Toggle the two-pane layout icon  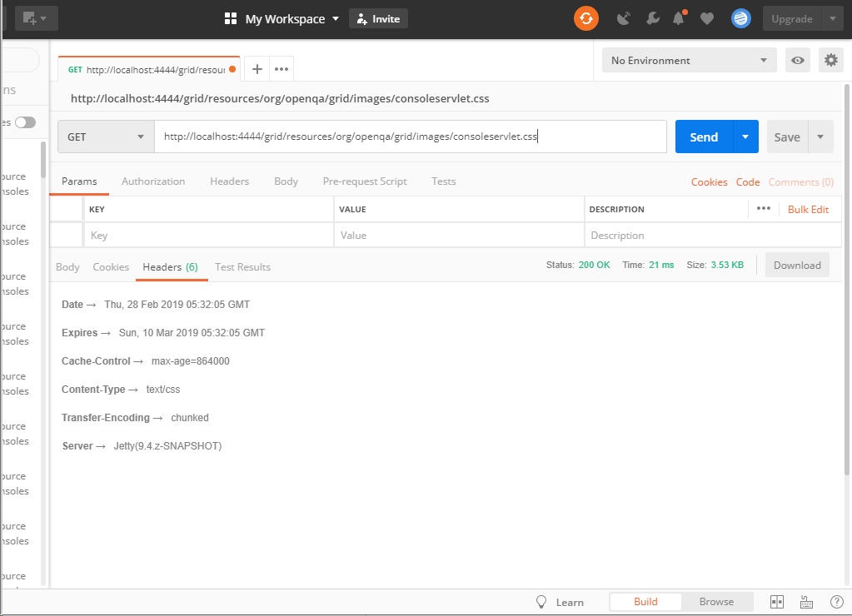776,601
